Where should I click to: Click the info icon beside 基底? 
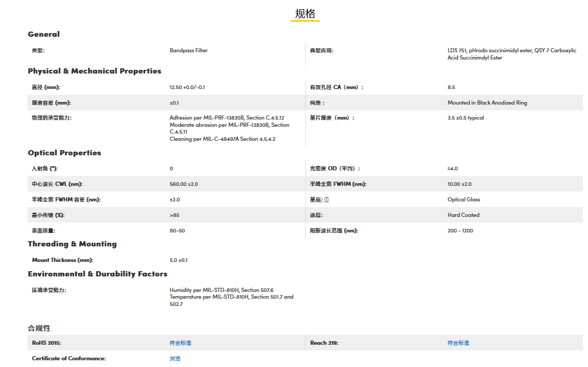pyautogui.click(x=327, y=200)
